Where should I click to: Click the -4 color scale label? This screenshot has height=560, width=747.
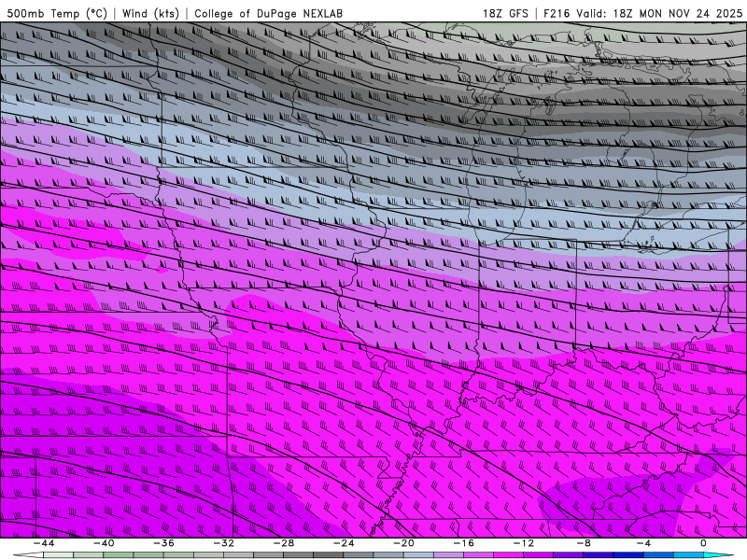click(643, 543)
